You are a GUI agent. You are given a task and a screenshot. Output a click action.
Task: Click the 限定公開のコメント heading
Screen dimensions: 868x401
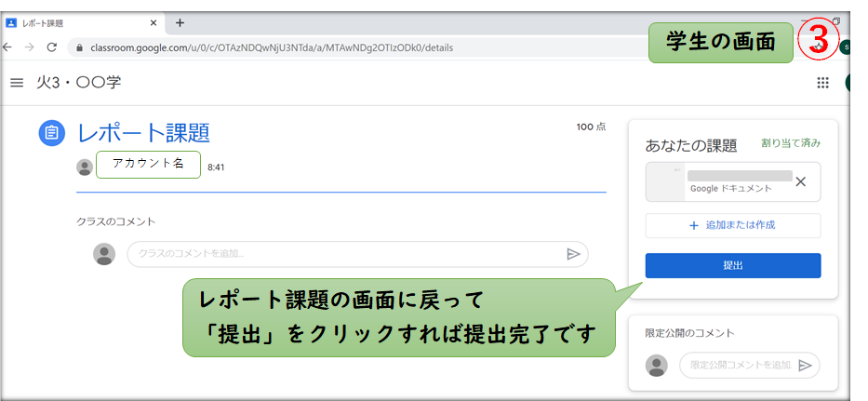pyautogui.click(x=689, y=333)
